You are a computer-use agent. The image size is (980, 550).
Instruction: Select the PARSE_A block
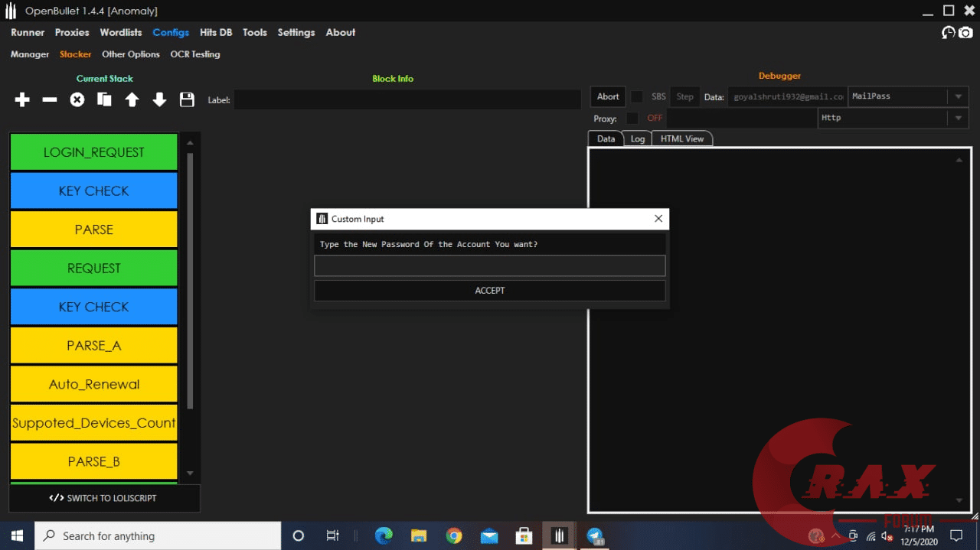(94, 345)
